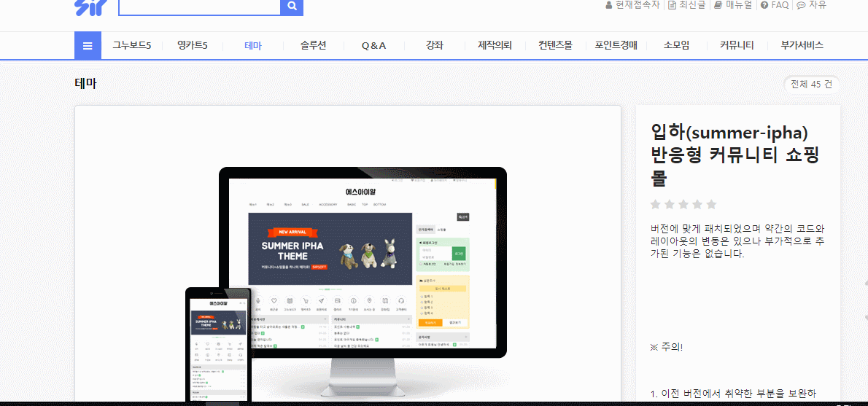Viewport: 868px width, 406px height.
Task: Open the hamburger all-menu button
Action: [88, 45]
